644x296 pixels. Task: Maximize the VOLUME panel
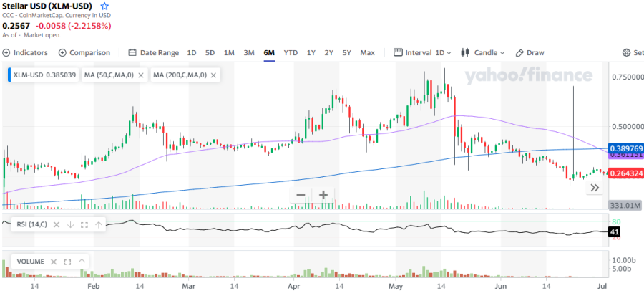click(x=67, y=262)
